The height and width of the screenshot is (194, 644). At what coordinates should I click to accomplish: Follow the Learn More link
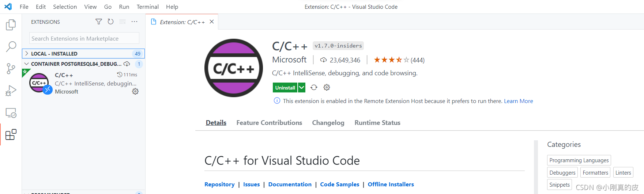coord(519,101)
